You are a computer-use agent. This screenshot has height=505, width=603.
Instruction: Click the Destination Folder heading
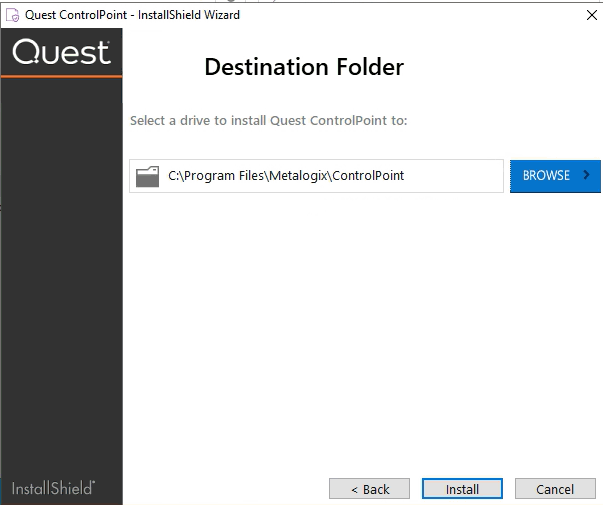point(304,67)
